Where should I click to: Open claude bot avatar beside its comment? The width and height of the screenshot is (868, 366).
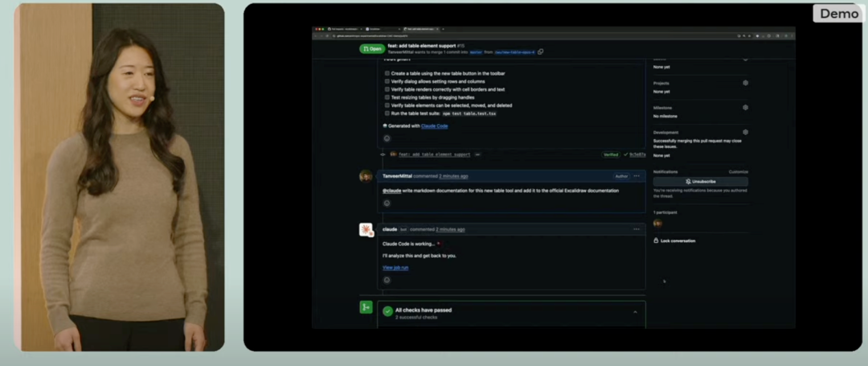366,230
